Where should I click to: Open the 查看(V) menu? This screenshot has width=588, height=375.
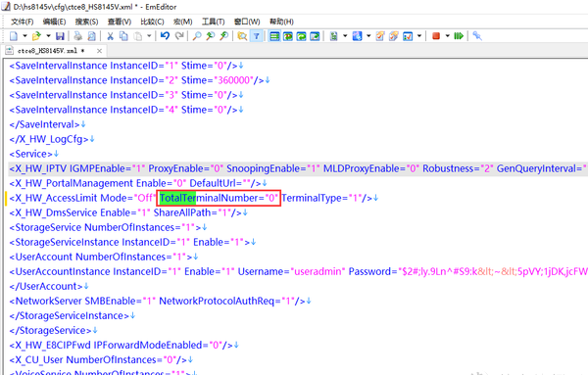tap(120, 22)
